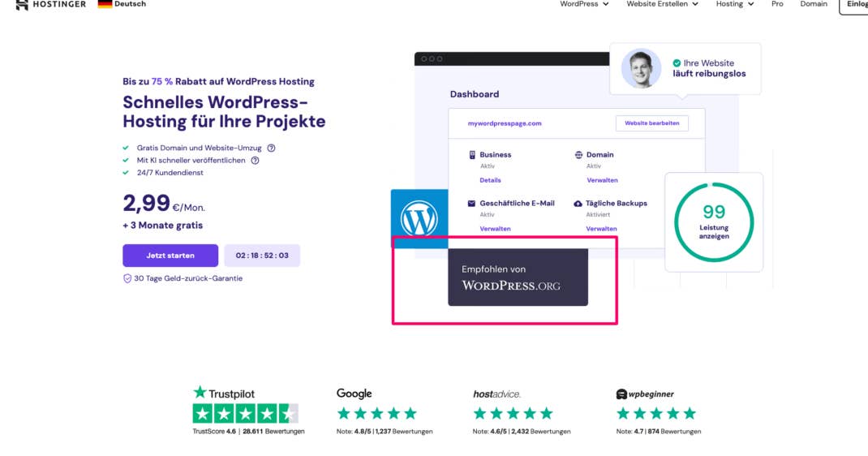This screenshot has width=868, height=456.
Task: Click Verwalten under Tägliche Backups
Action: [601, 229]
